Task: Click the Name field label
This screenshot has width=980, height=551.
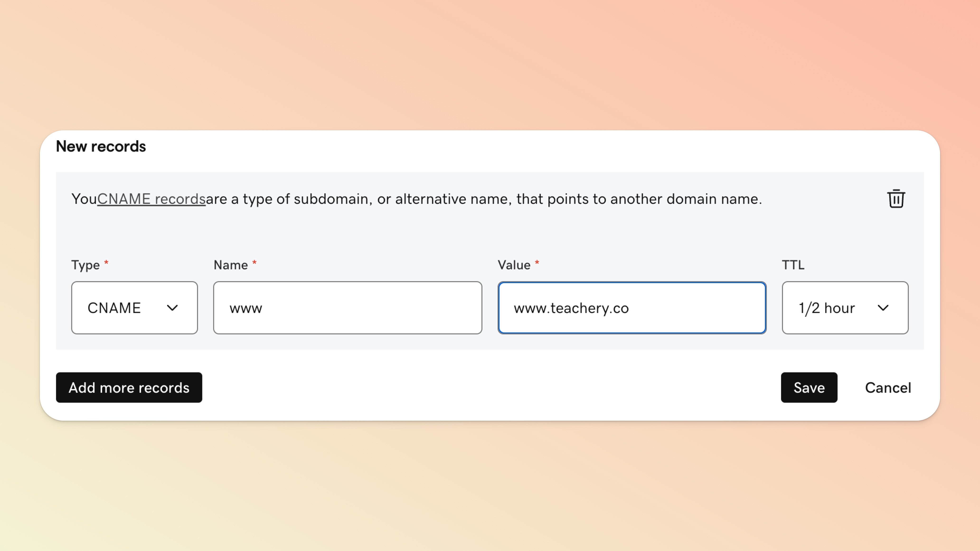Action: click(231, 265)
